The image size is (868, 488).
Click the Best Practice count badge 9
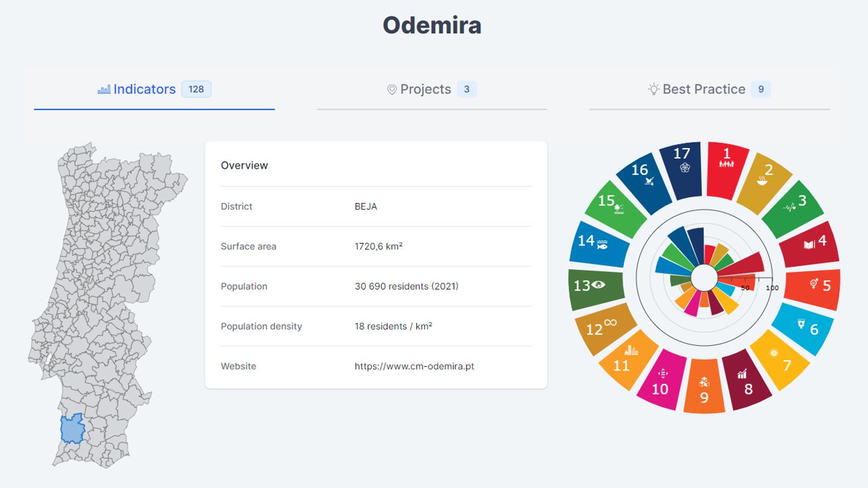[x=761, y=89]
